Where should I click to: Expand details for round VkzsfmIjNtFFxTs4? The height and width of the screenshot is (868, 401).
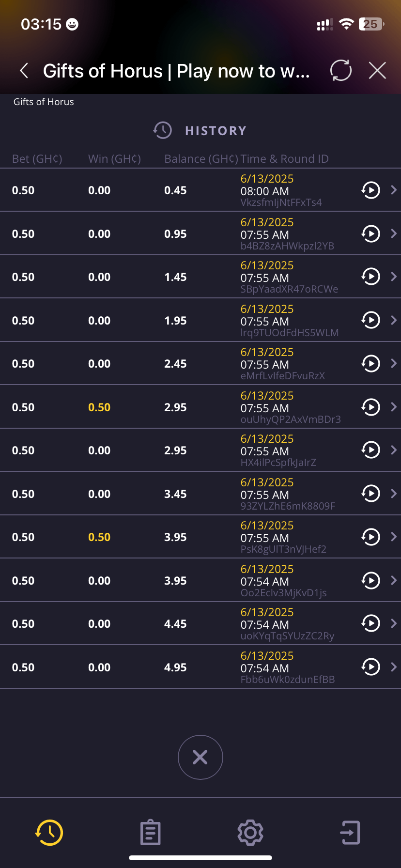coord(394,190)
